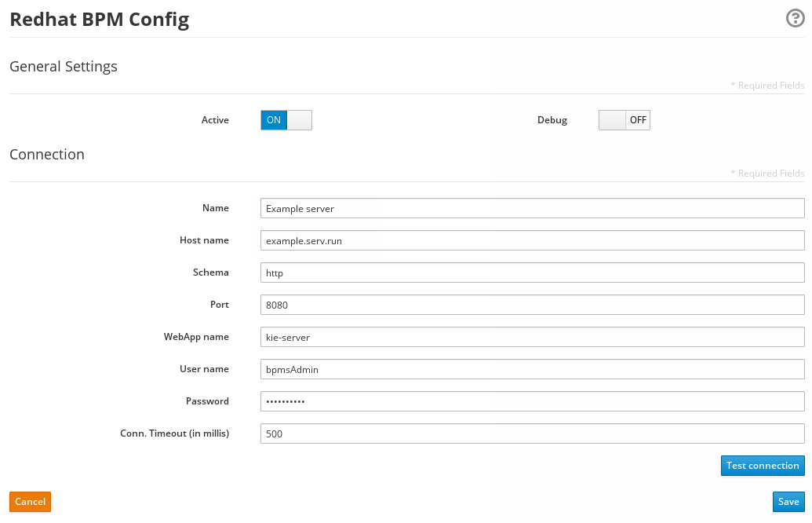Enable the Debug toggle

(x=624, y=120)
